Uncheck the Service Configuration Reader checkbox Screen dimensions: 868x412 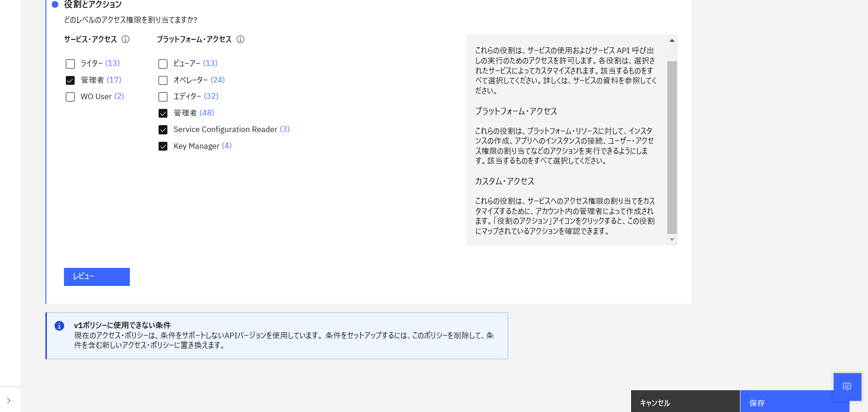(x=163, y=130)
